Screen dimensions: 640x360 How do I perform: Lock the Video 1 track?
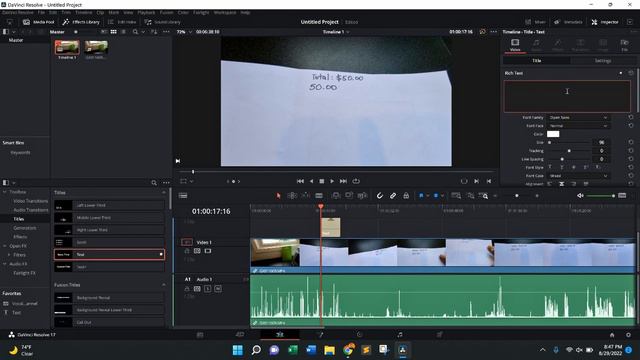click(x=187, y=251)
